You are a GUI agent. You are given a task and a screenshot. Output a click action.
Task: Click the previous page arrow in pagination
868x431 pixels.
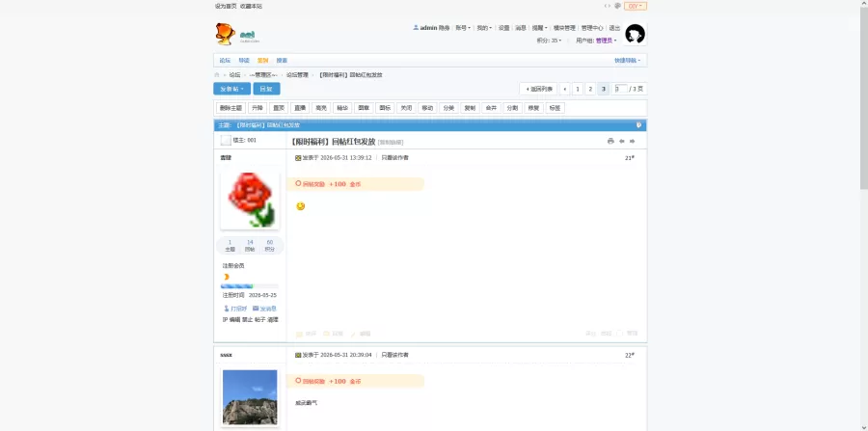(564, 89)
